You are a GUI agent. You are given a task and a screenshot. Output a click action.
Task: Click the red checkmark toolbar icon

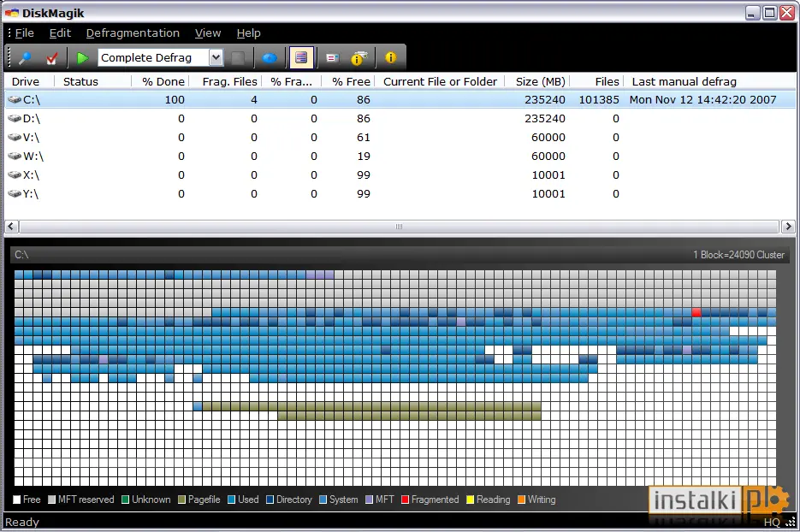[51, 57]
